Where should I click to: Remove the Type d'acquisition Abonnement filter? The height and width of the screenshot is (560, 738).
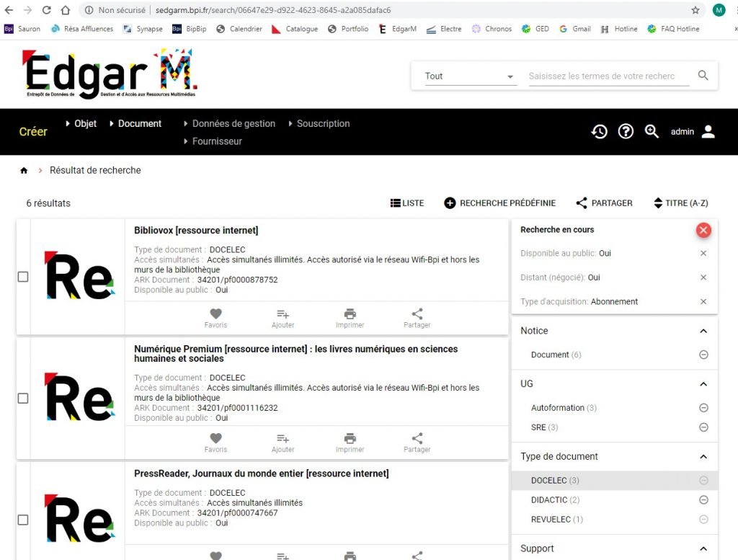[x=703, y=302]
